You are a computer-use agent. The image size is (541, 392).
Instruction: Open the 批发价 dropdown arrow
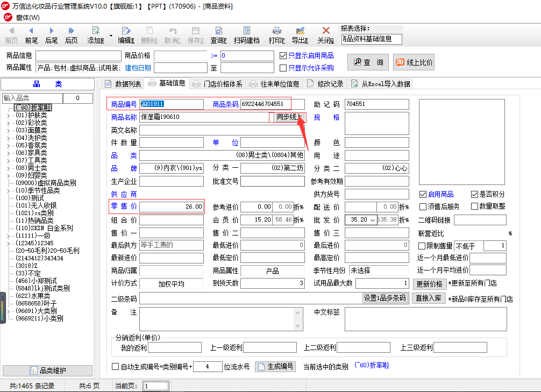373,220
